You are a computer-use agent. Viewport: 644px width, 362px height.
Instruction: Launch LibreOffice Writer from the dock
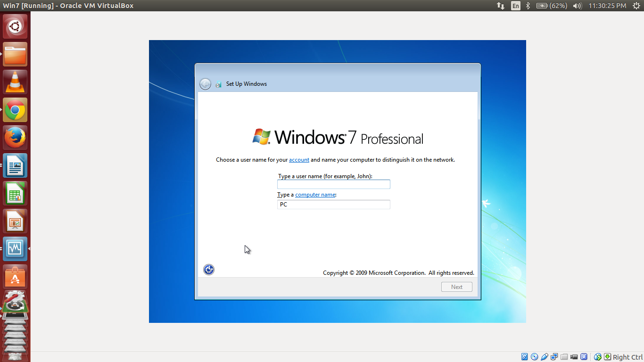15,165
